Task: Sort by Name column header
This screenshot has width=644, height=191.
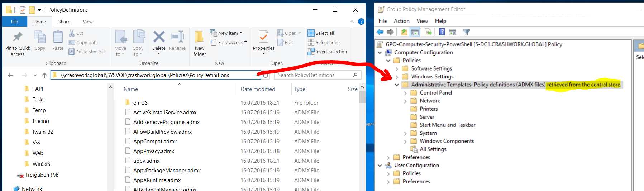Action: [131, 89]
